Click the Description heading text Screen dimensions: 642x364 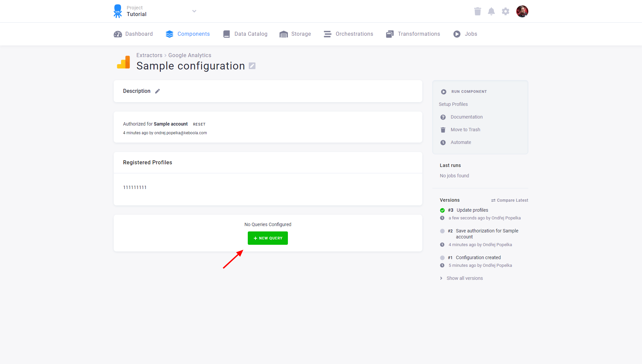pyautogui.click(x=137, y=91)
